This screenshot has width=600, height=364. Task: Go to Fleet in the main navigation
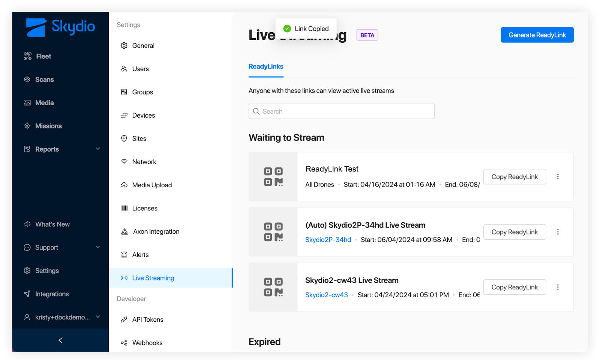point(43,56)
